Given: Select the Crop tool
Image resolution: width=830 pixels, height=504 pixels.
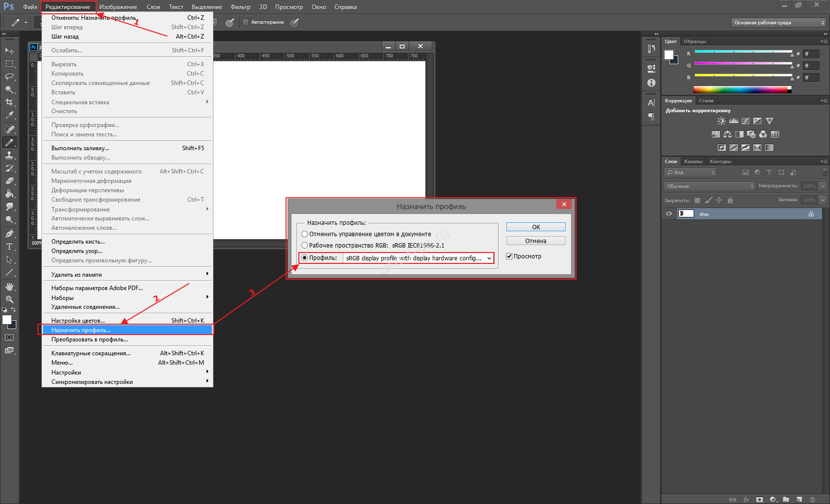Looking at the screenshot, I should click(9, 102).
